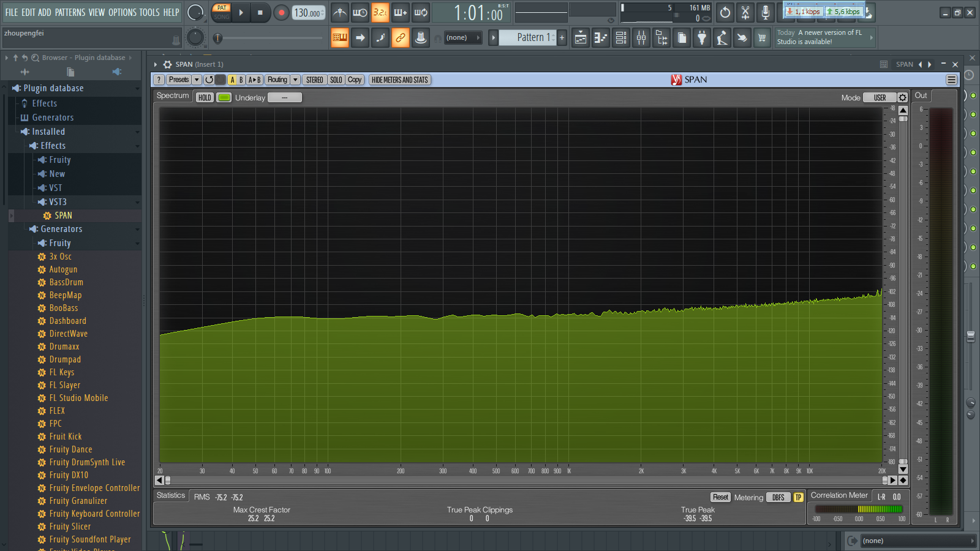The image size is (980, 551).
Task: Open the EDIT menu
Action: (28, 12)
